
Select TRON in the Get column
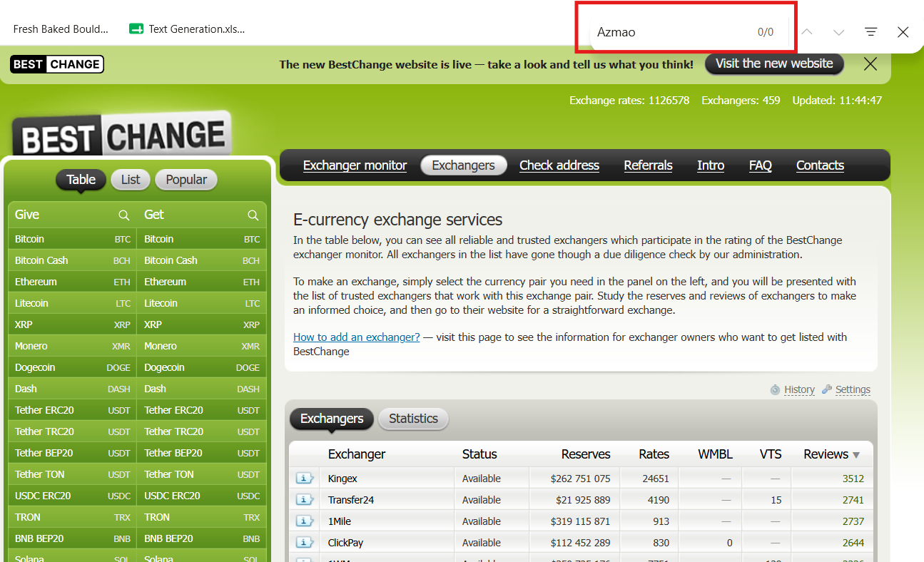tap(202, 517)
